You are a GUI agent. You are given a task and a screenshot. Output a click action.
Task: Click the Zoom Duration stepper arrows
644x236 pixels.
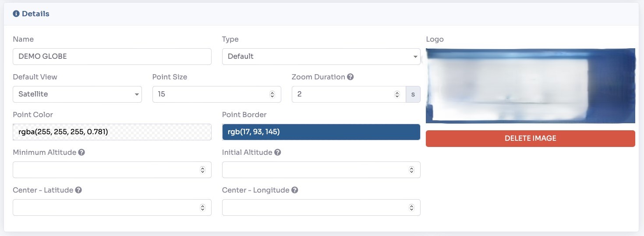tap(397, 94)
